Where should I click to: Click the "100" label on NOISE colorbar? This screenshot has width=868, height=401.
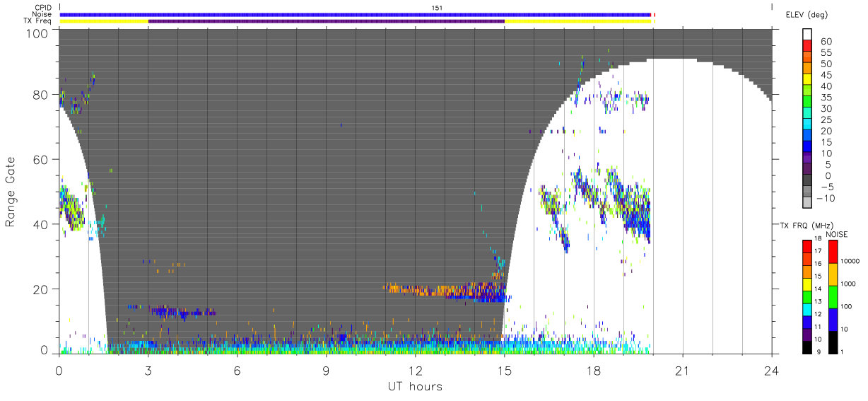point(845,306)
